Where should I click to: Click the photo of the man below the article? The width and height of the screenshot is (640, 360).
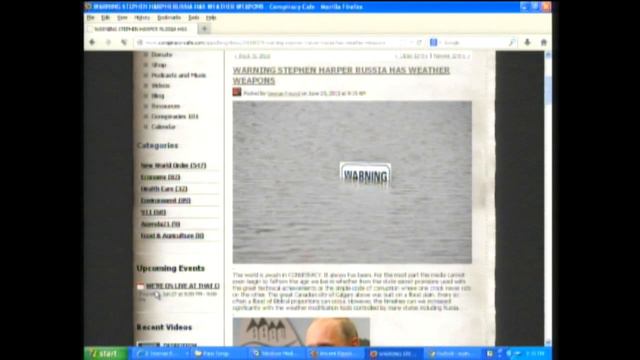coord(301,332)
